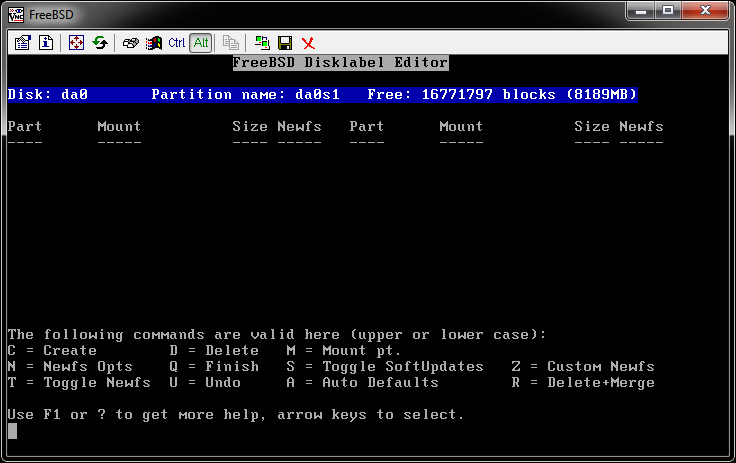Click 'Partition name: da0s1' text

[245, 94]
